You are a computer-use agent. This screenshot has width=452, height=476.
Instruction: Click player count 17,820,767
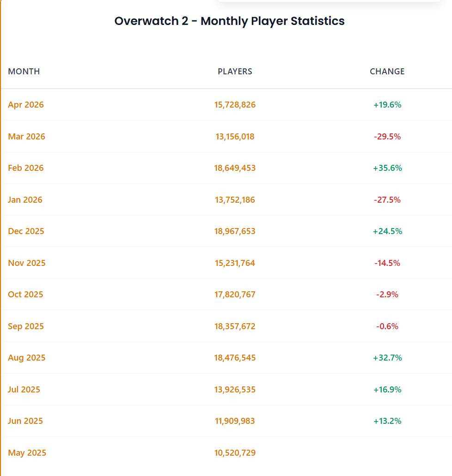pos(235,295)
